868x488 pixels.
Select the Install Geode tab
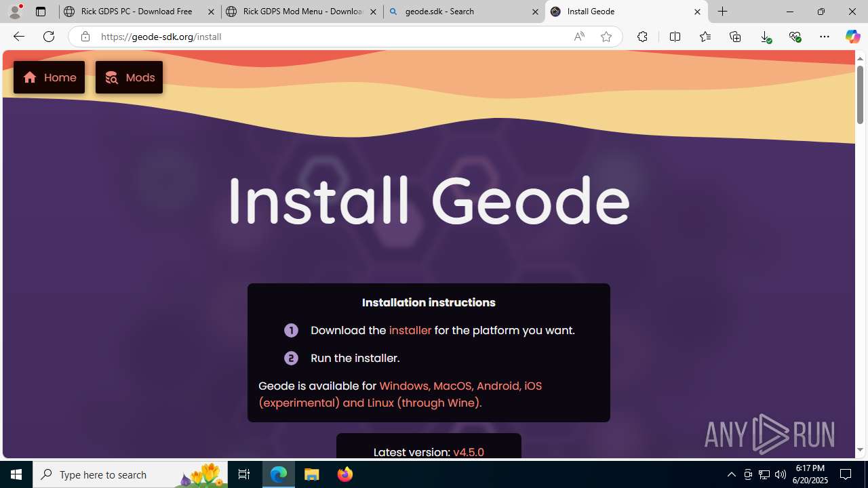[625, 12]
